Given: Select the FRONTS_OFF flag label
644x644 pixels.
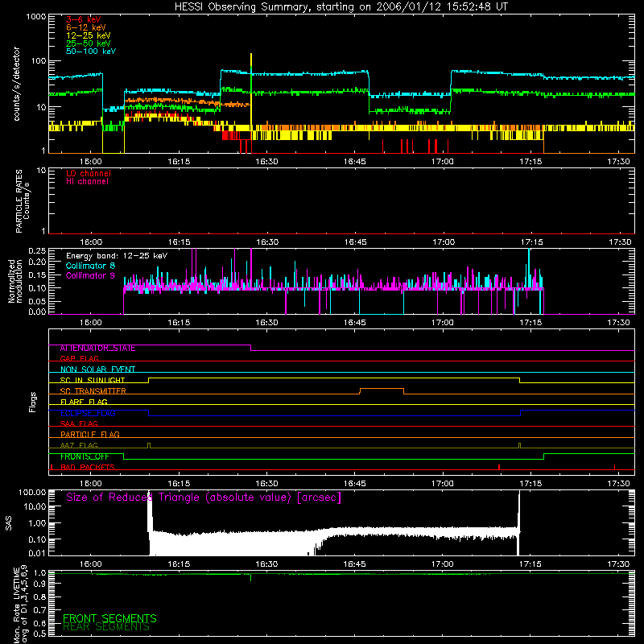Looking at the screenshot, I should 85,456.
